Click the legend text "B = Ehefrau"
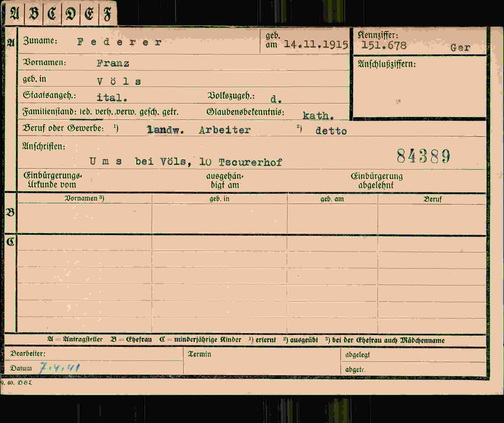Viewport: 504px width, 423px height. point(131,339)
